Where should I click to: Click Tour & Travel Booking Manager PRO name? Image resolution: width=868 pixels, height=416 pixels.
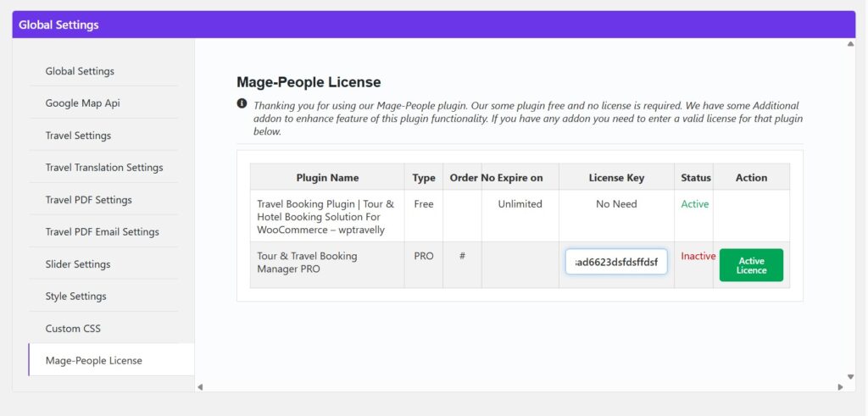click(x=307, y=263)
